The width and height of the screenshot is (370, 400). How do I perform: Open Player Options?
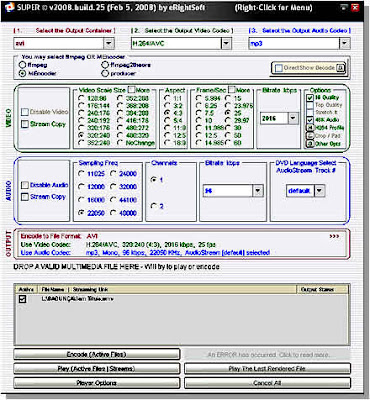pos(97,383)
